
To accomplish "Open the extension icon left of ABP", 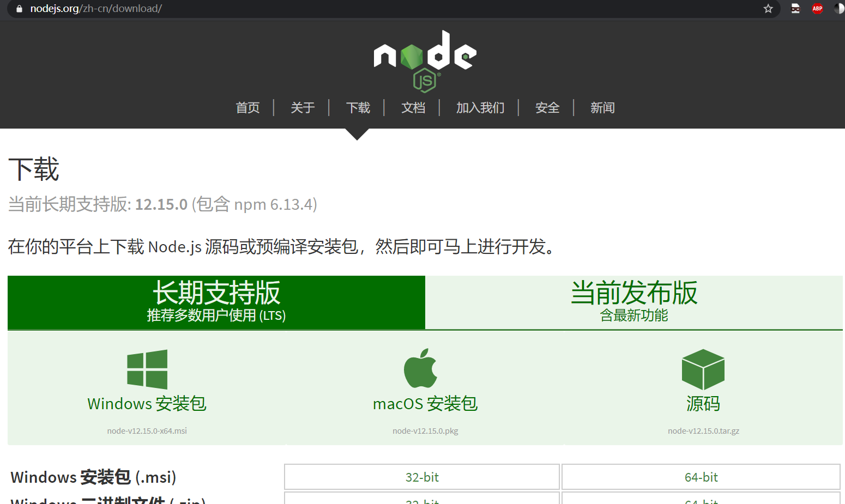I will pyautogui.click(x=795, y=9).
